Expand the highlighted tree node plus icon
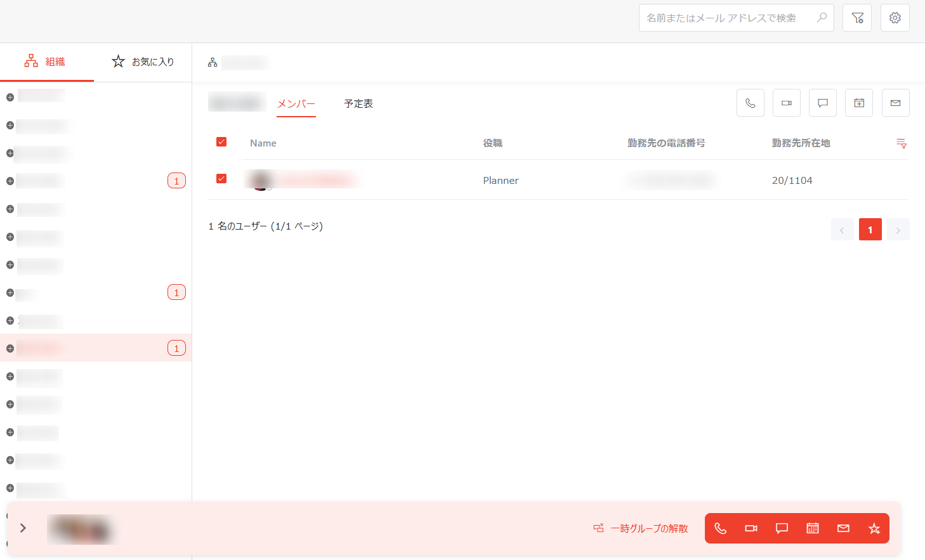The width and height of the screenshot is (925, 560). pos(10,348)
